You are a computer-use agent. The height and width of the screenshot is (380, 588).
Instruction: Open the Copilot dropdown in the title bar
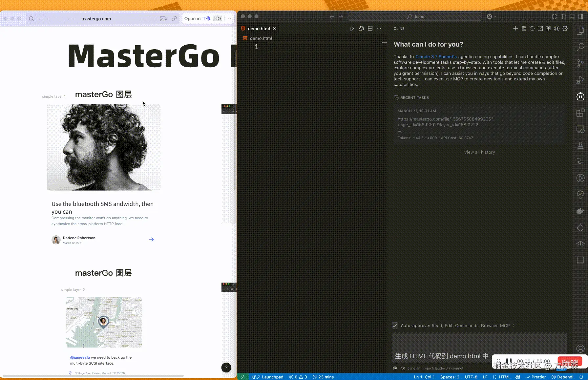491,17
